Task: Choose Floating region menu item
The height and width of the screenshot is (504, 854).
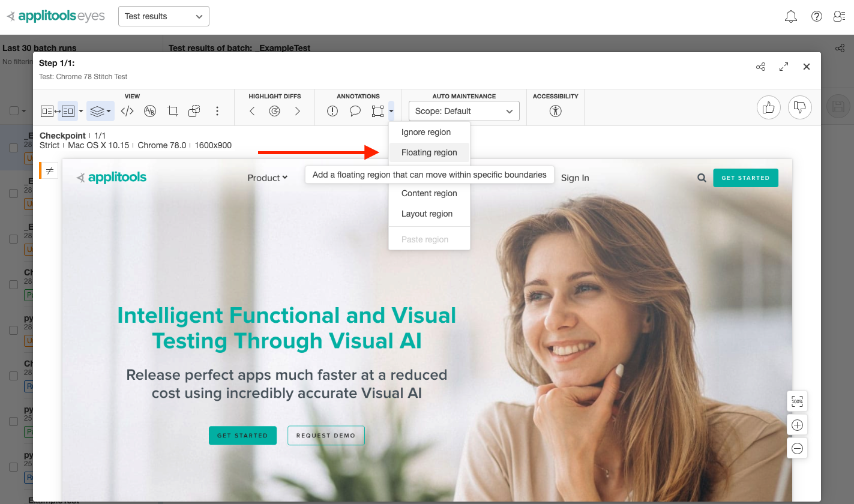Action: (429, 152)
